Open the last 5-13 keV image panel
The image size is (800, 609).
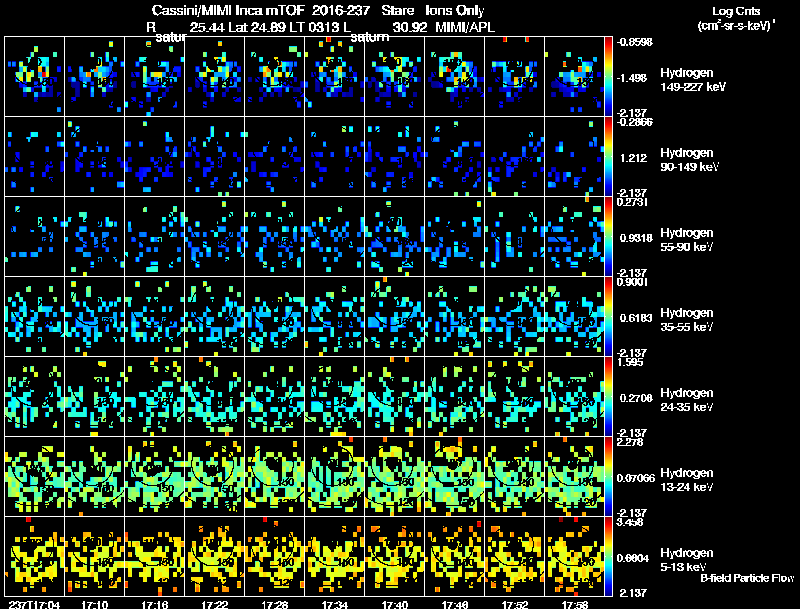(x=575, y=556)
